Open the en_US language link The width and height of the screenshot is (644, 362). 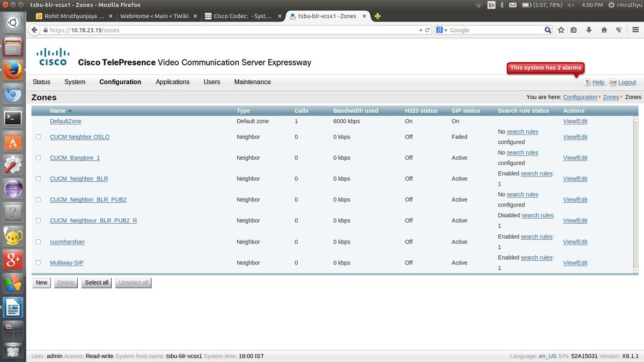[547, 356]
